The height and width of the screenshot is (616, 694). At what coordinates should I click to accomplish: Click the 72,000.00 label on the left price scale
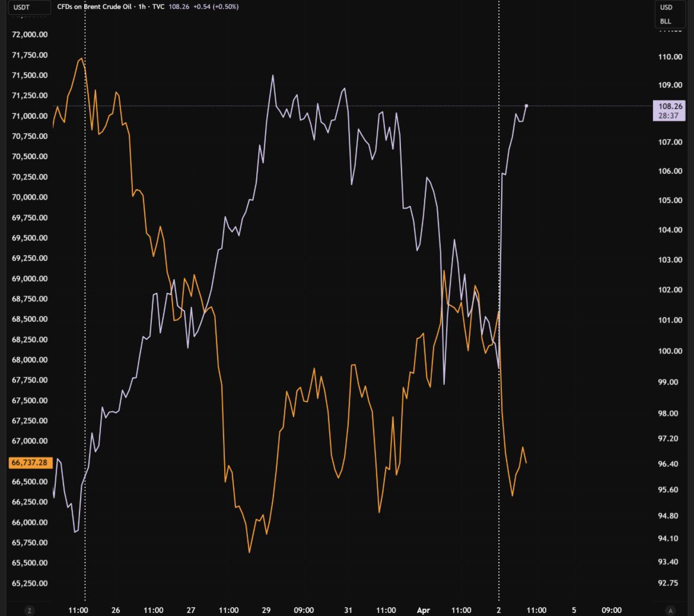30,34
